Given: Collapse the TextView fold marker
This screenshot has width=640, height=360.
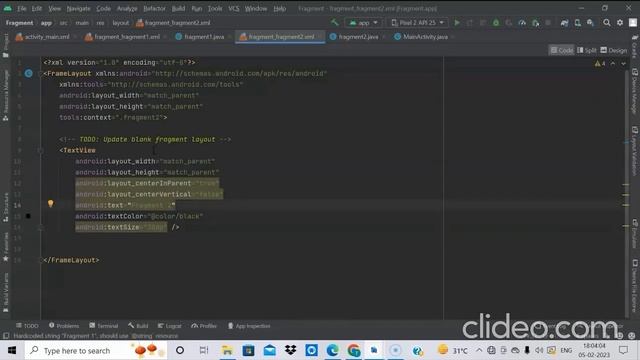Looking at the screenshot, I should tap(40, 151).
